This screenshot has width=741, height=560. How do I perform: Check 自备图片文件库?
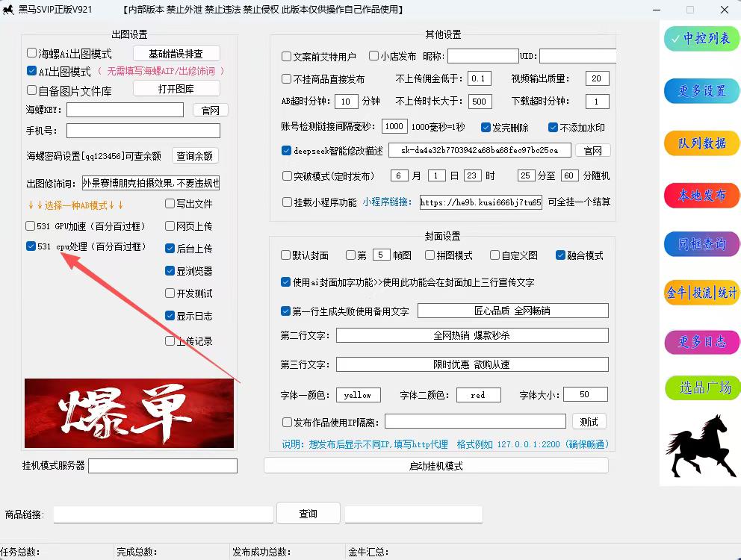pos(31,90)
